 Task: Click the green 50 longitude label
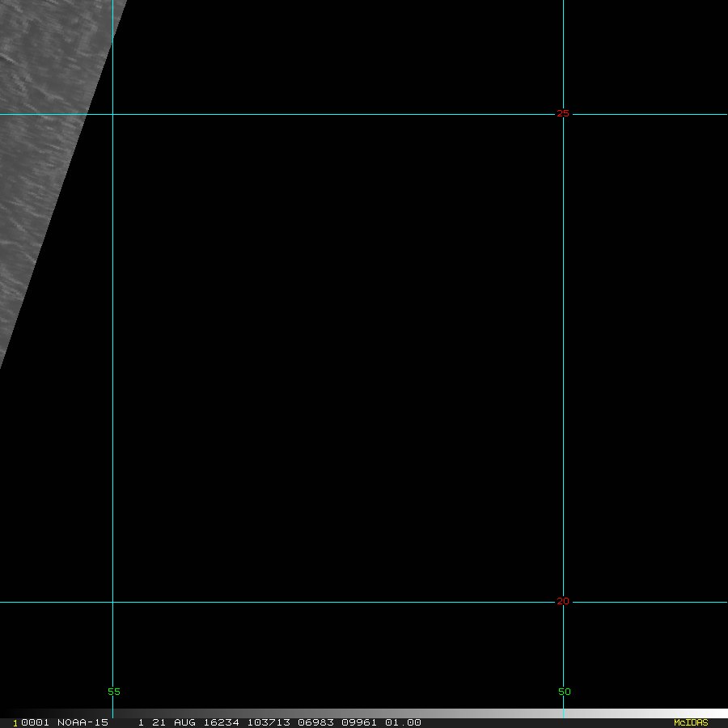(x=564, y=692)
